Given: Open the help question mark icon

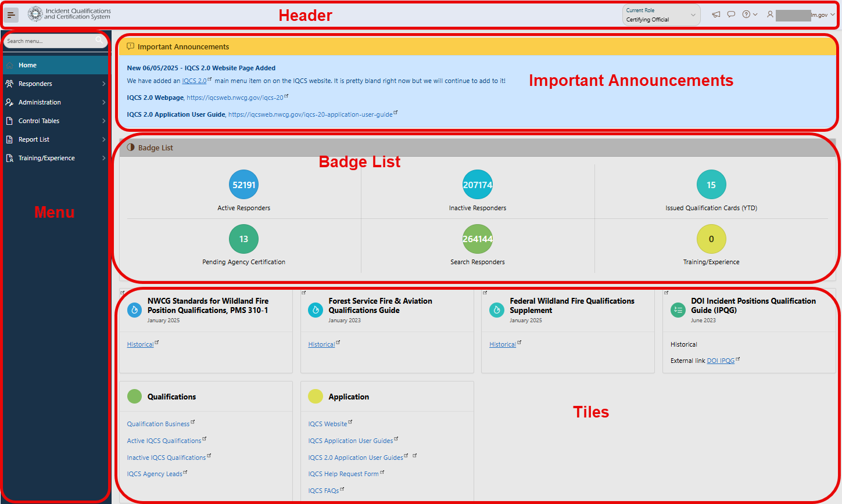Looking at the screenshot, I should [x=746, y=15].
